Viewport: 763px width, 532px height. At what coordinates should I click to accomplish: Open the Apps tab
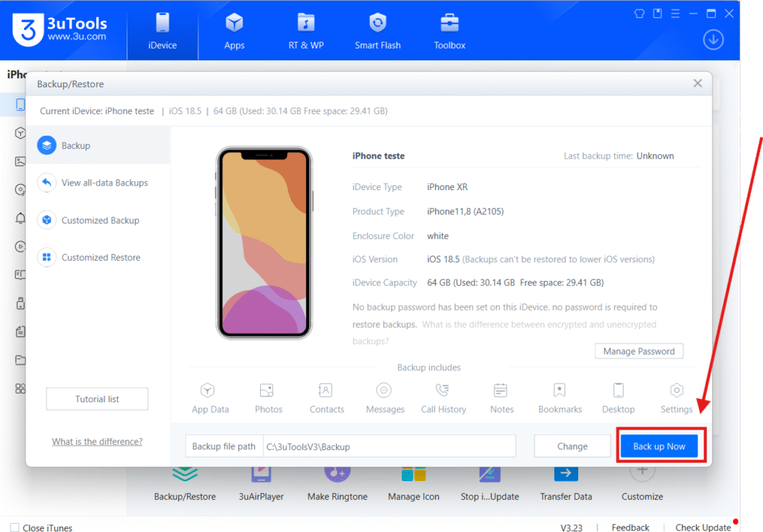(x=234, y=31)
